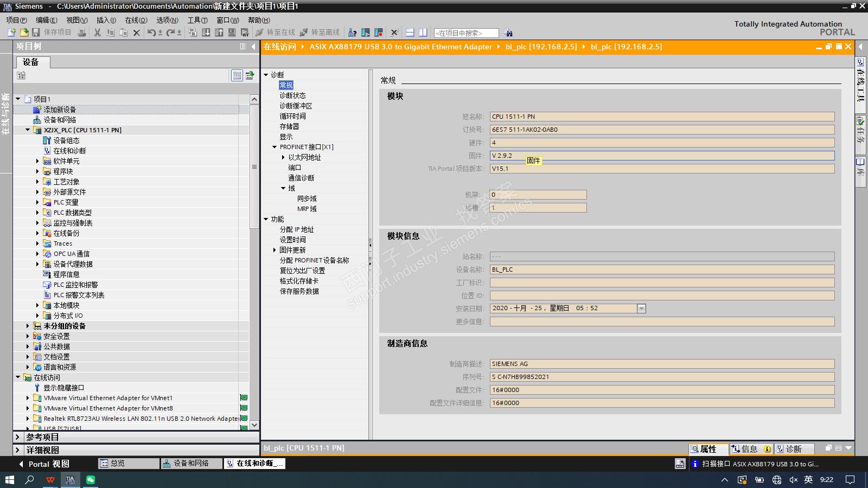Click the open project toolbar icon
This screenshot has height=488, width=868.
tap(24, 33)
